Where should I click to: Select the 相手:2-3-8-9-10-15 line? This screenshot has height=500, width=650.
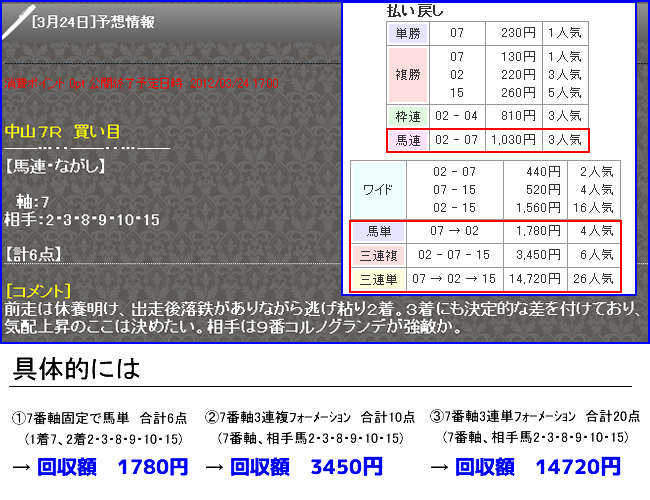82,219
